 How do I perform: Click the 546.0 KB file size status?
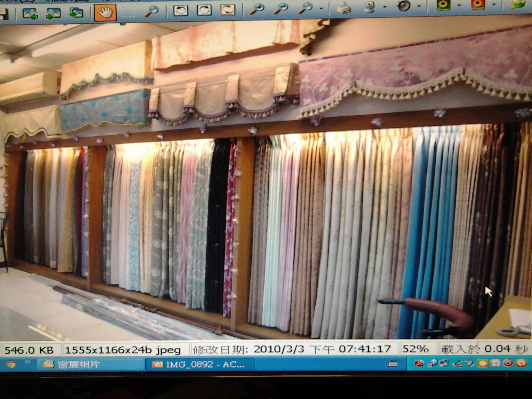point(29,350)
